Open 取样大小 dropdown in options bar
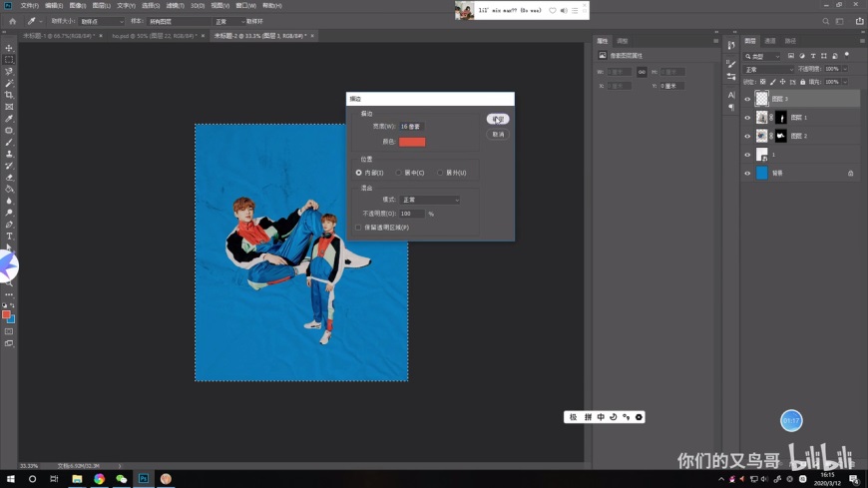Image resolution: width=868 pixels, height=488 pixels. click(102, 22)
